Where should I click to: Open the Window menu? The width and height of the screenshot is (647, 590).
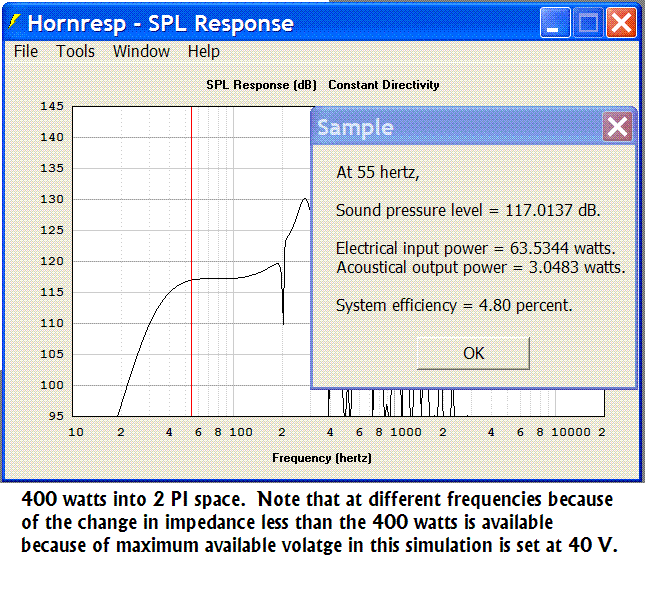[141, 52]
